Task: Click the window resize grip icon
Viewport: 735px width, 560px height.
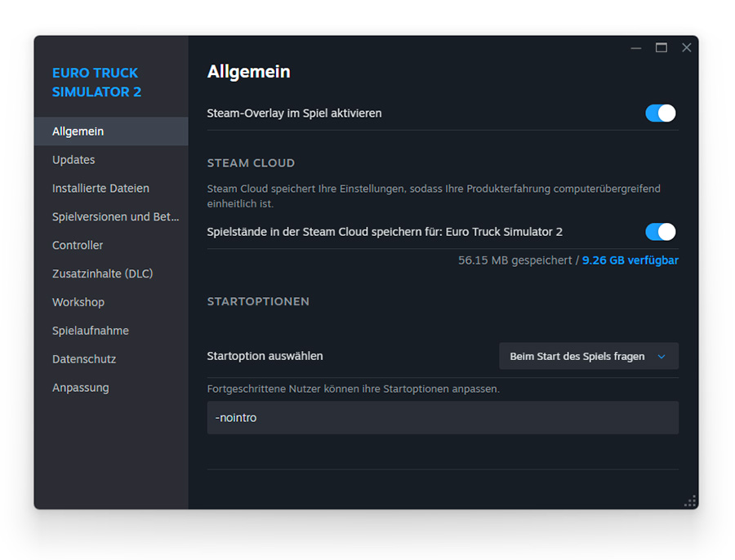Action: (690, 501)
